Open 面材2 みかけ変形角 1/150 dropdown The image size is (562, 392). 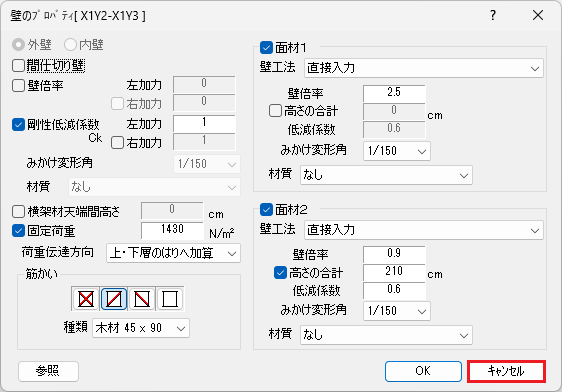pos(397,311)
